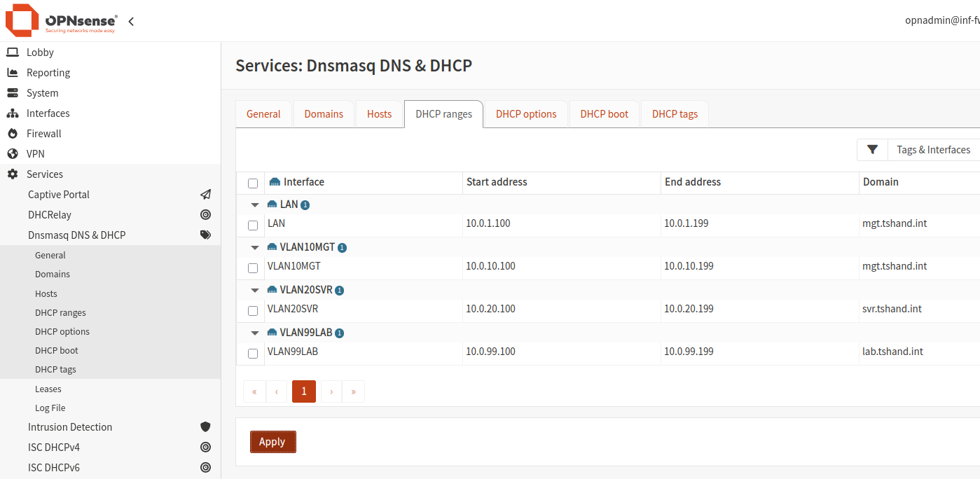Viewport: 980px width, 479px height.
Task: Select all rows using header checkbox
Action: [x=252, y=183]
